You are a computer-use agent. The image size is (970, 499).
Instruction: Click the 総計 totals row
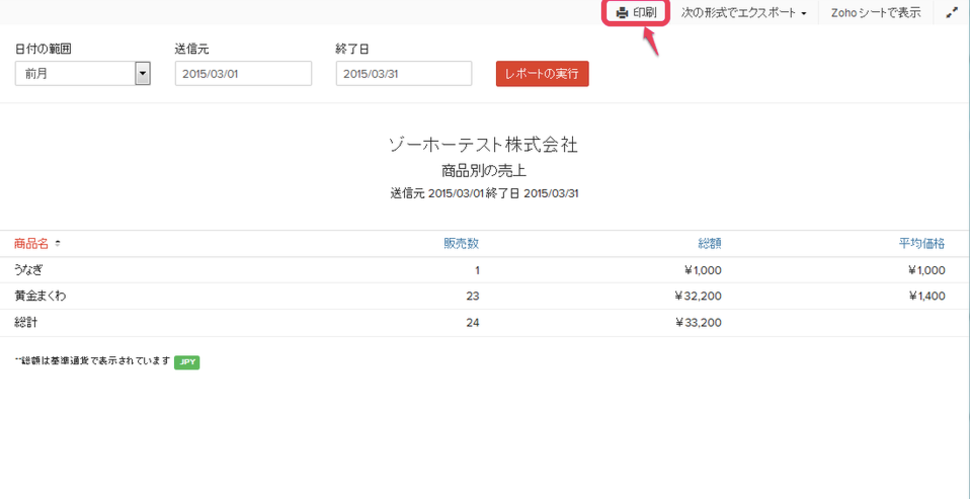[26, 323]
